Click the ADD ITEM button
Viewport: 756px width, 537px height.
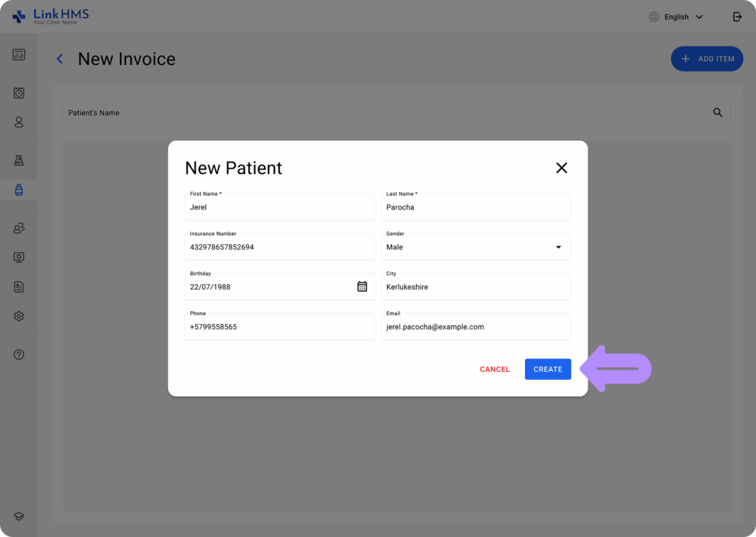(x=707, y=59)
